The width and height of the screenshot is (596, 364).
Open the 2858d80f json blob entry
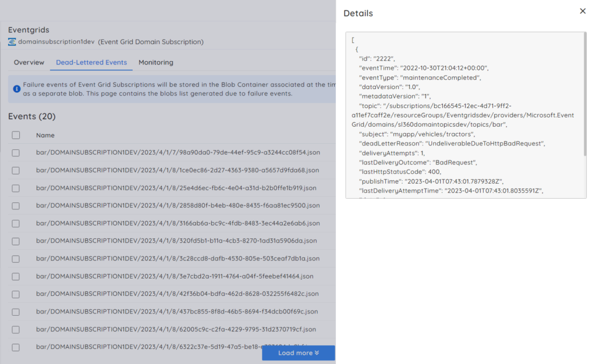pyautogui.click(x=177, y=206)
